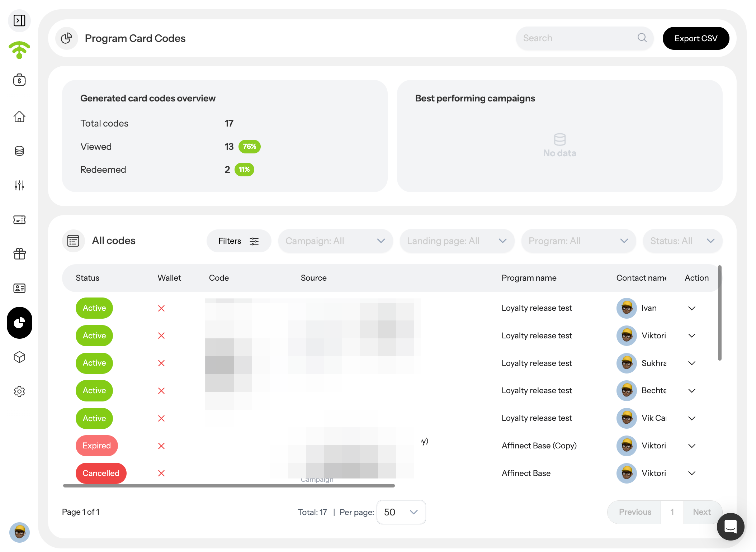Viewport: 756px width, 552px height.
Task: Open the Status: All dropdown
Action: tap(682, 241)
